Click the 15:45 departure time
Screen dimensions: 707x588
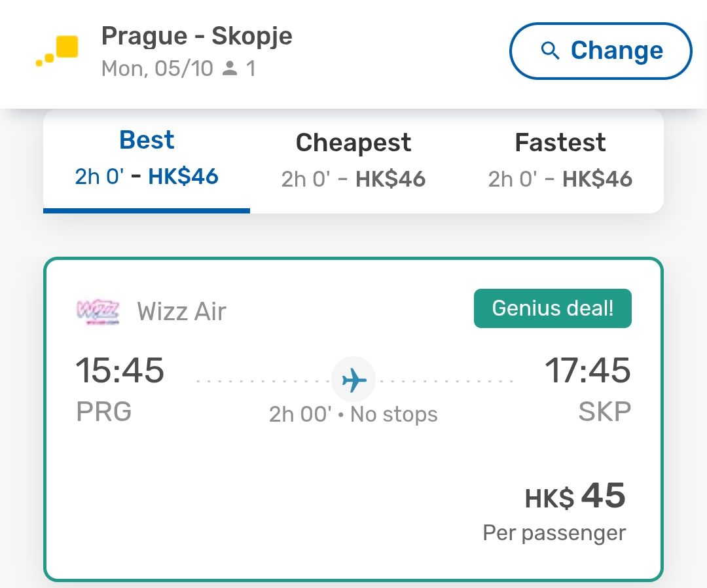coord(120,370)
